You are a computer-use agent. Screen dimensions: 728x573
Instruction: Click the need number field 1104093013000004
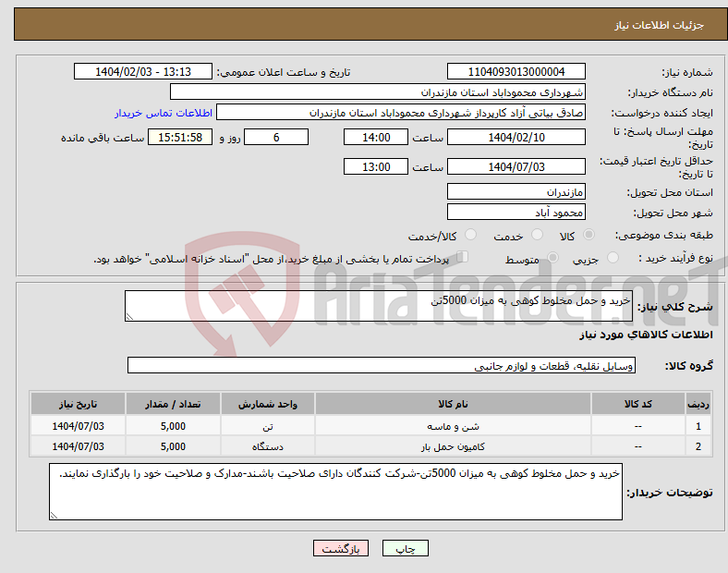[x=516, y=71]
